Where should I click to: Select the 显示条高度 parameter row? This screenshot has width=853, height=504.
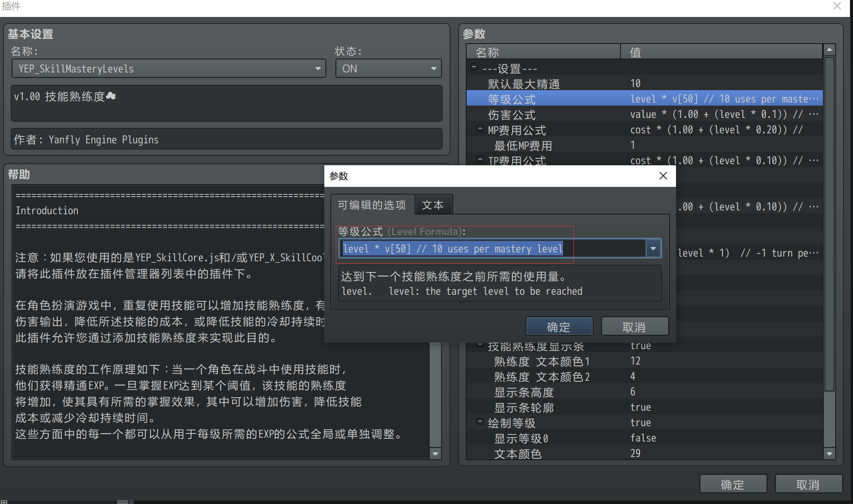pos(644,392)
